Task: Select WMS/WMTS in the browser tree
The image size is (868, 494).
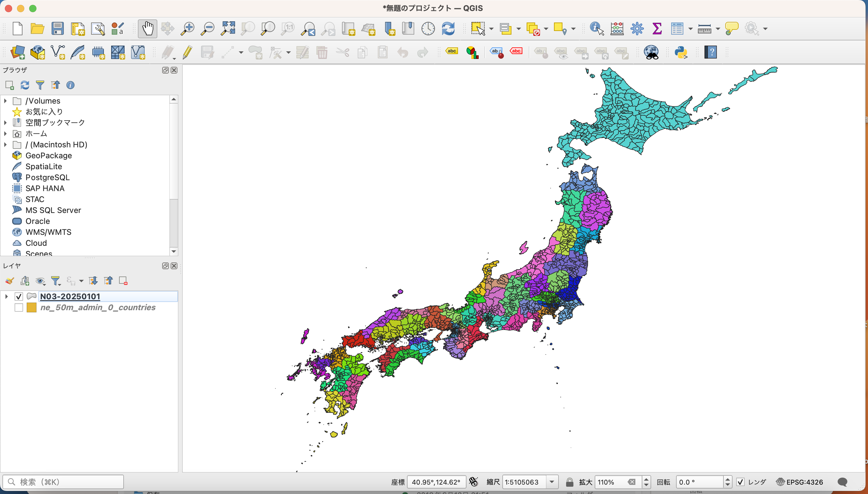Action: coord(48,232)
